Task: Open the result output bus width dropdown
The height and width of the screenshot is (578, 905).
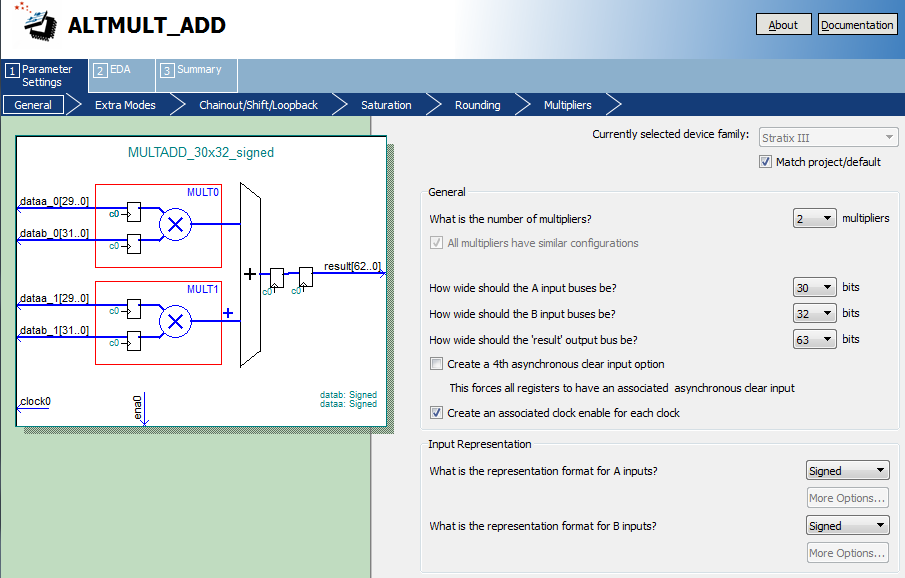Action: (x=814, y=339)
